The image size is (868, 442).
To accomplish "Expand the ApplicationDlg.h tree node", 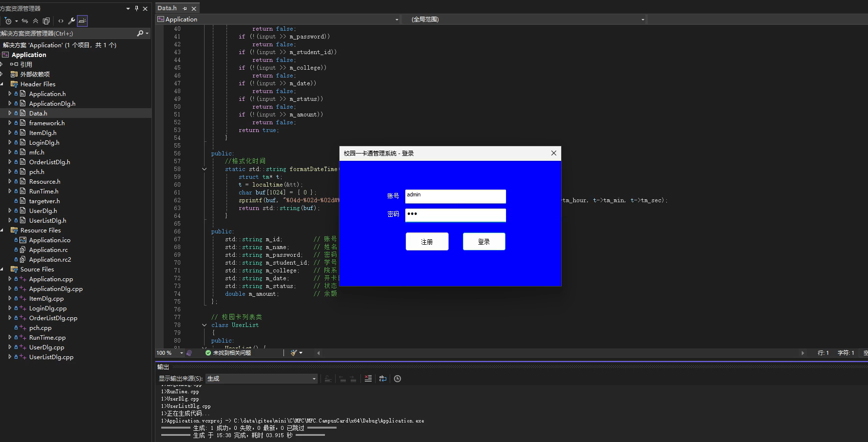I will pyautogui.click(x=10, y=103).
